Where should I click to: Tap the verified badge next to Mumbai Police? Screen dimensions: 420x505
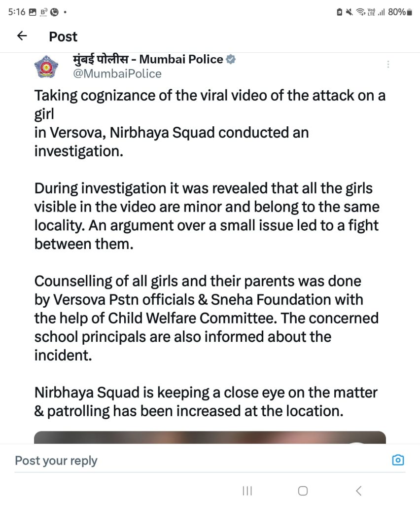[230, 59]
